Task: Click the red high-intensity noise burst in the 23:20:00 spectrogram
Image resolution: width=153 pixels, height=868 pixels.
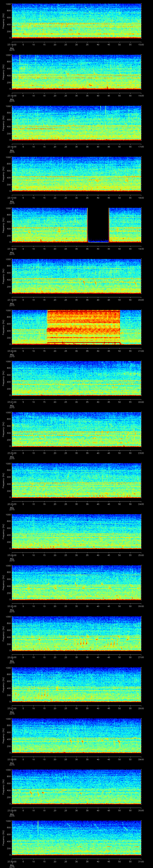Action: [84, 327]
